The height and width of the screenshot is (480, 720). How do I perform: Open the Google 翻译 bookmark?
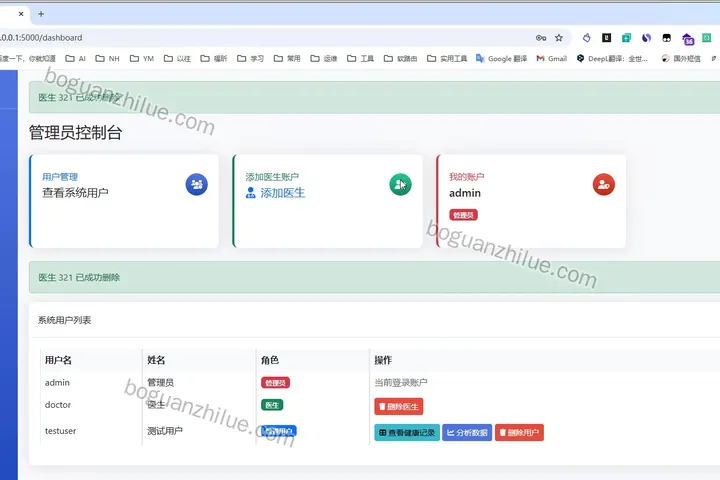point(501,58)
